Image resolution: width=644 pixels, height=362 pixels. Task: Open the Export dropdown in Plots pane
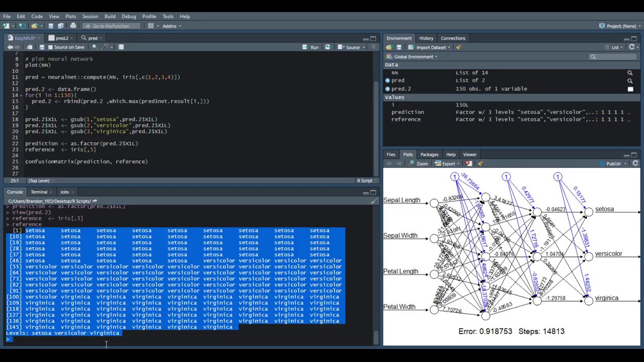448,163
